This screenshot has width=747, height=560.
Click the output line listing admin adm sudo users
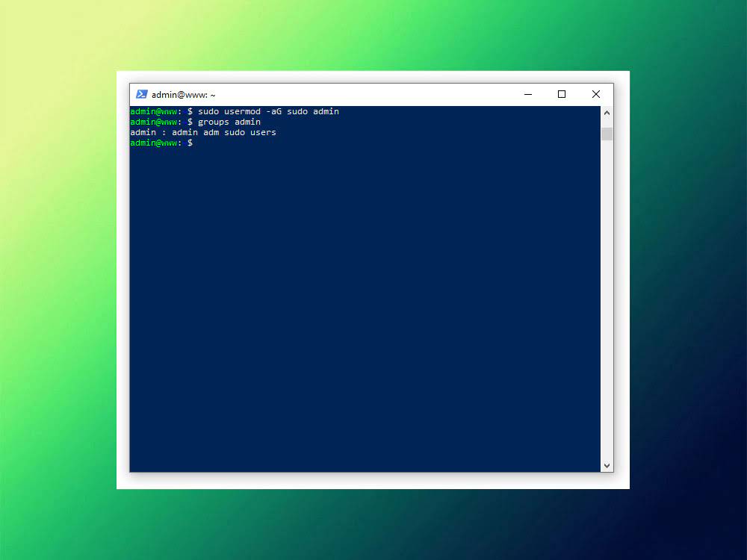pos(203,132)
